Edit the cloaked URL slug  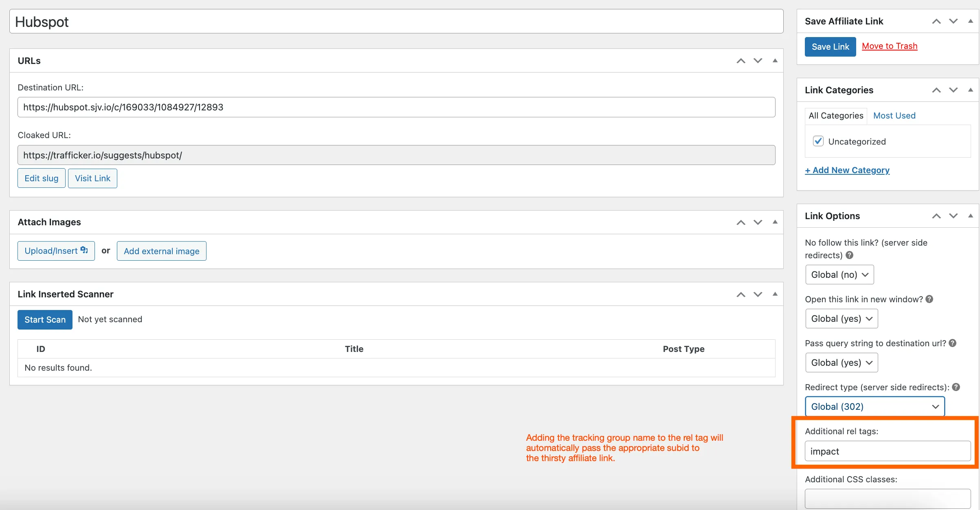tap(41, 178)
